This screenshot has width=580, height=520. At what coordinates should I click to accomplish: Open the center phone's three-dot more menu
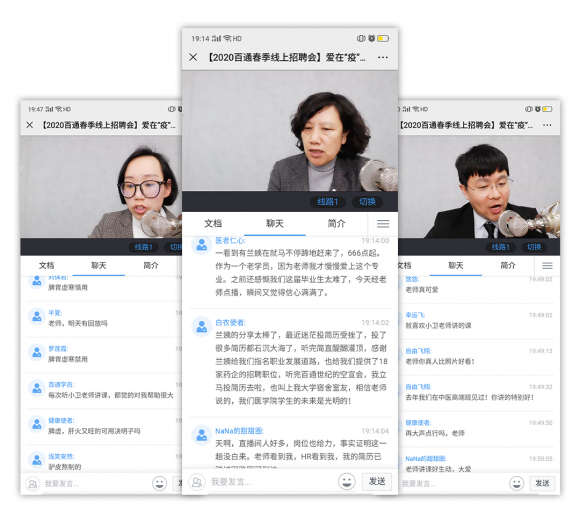pyautogui.click(x=383, y=57)
